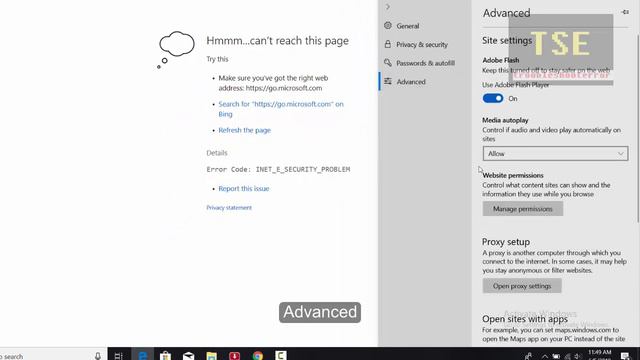Viewport: 640px width, 360px height.
Task: Open Google Chrome from the taskbar
Action: click(258, 356)
